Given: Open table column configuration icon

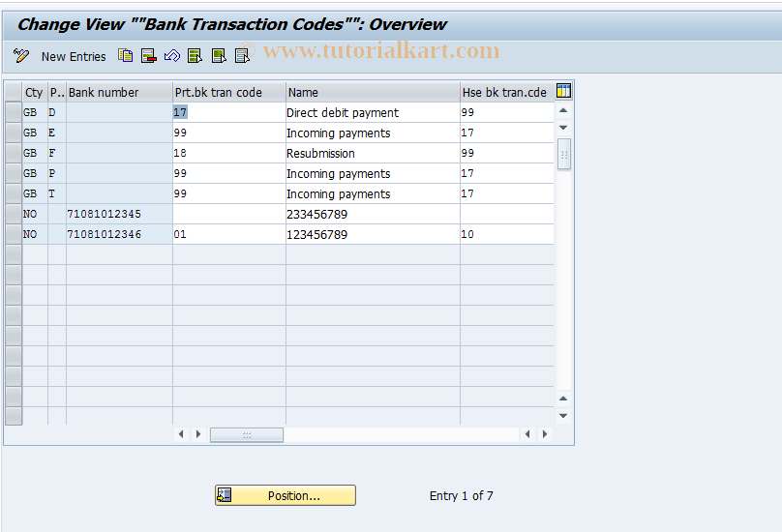Looking at the screenshot, I should (563, 91).
